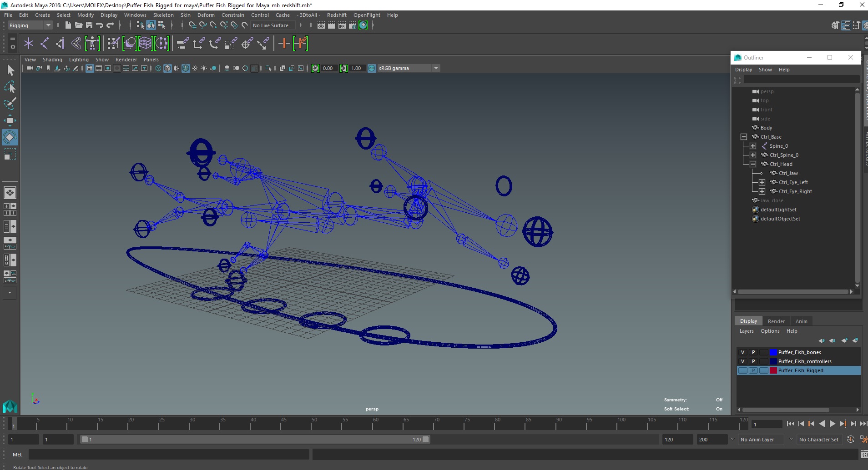Switch to the Anim layer tab

click(x=801, y=321)
